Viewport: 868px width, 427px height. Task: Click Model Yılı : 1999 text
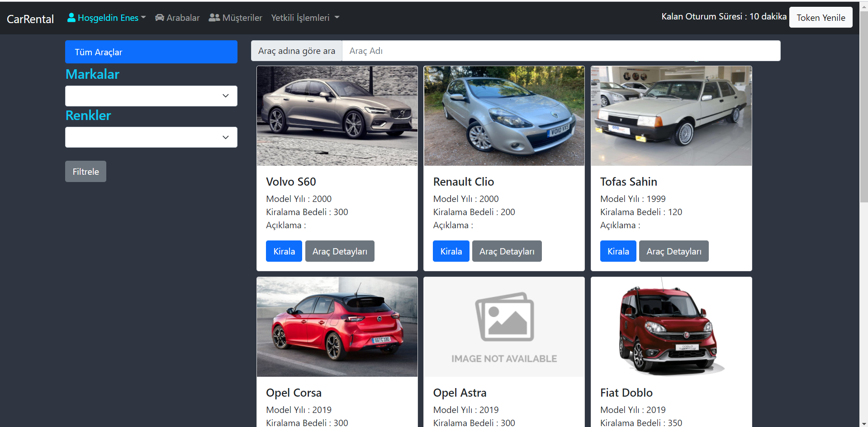tap(633, 199)
